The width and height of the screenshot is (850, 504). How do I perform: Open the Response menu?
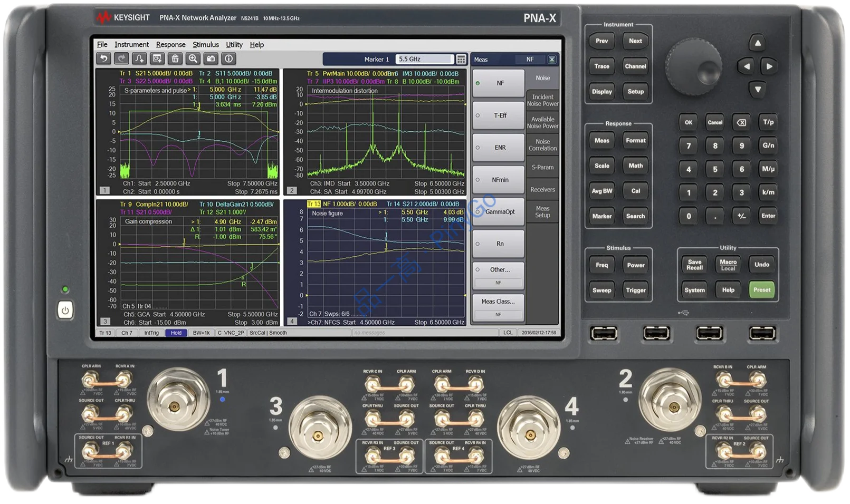[170, 45]
